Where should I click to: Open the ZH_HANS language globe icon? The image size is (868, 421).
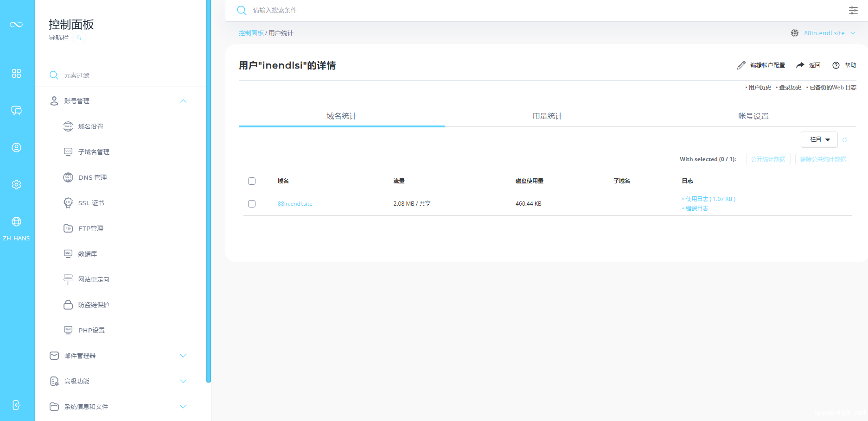17,222
